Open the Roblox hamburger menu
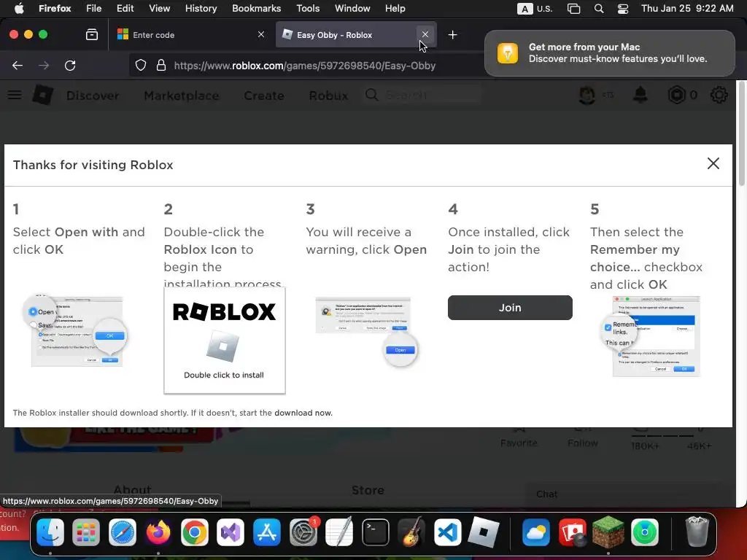This screenshot has width=747, height=560. click(15, 96)
